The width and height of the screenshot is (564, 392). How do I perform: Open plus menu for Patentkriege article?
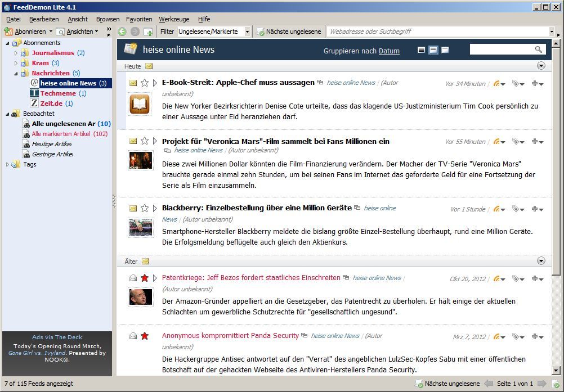tap(538, 279)
